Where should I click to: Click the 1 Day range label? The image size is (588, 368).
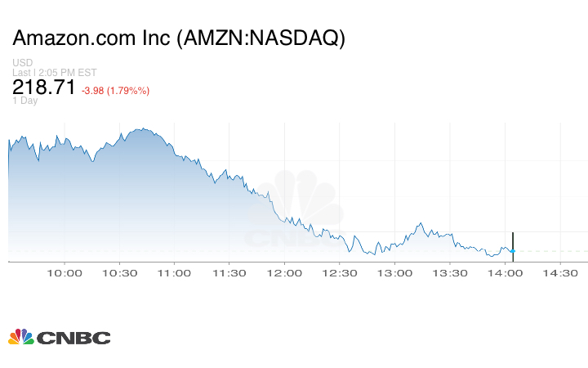tap(25, 101)
